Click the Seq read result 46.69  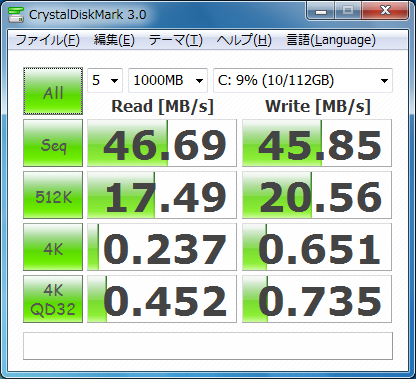coord(162,143)
